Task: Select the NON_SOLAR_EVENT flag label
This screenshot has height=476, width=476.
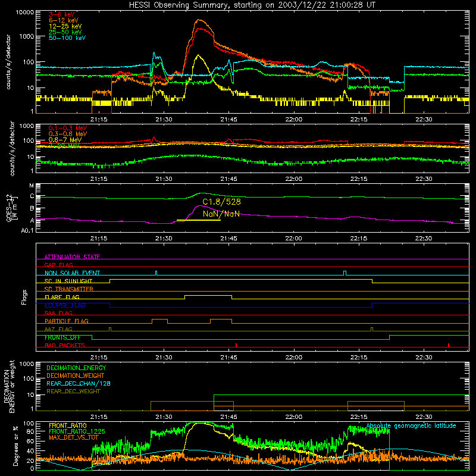Action: pos(72,273)
